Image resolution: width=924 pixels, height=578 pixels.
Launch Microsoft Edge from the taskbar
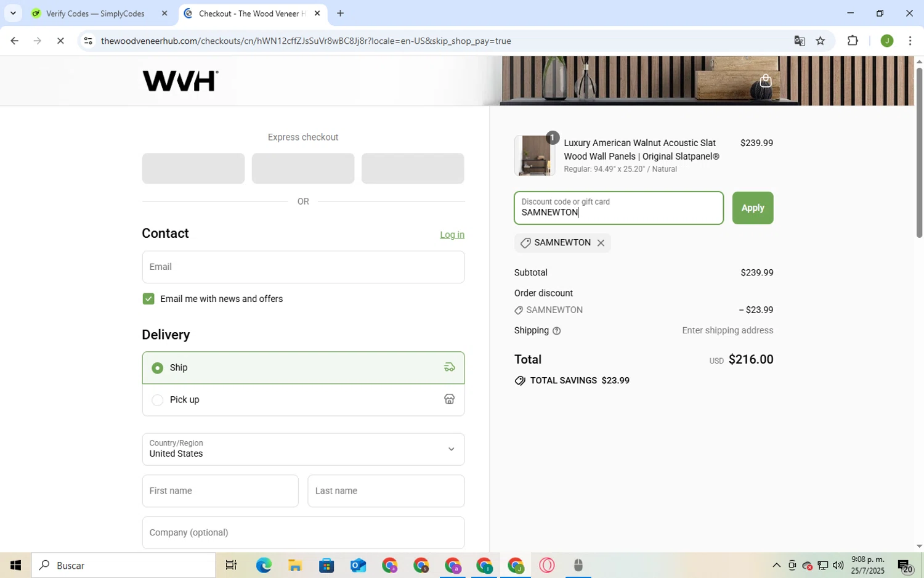pos(264,565)
